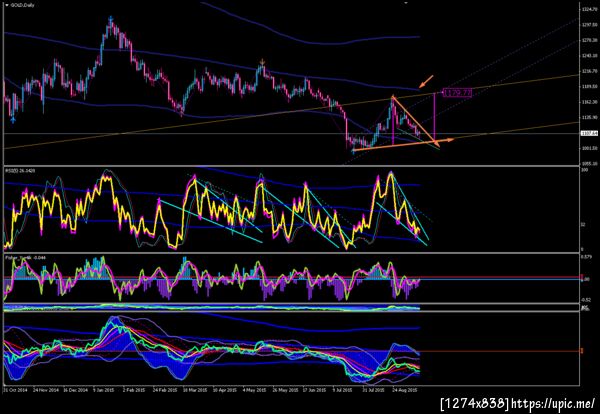The image size is (600, 414).
Task: Click the orange down-arrow marker above May high
Action: (262, 61)
